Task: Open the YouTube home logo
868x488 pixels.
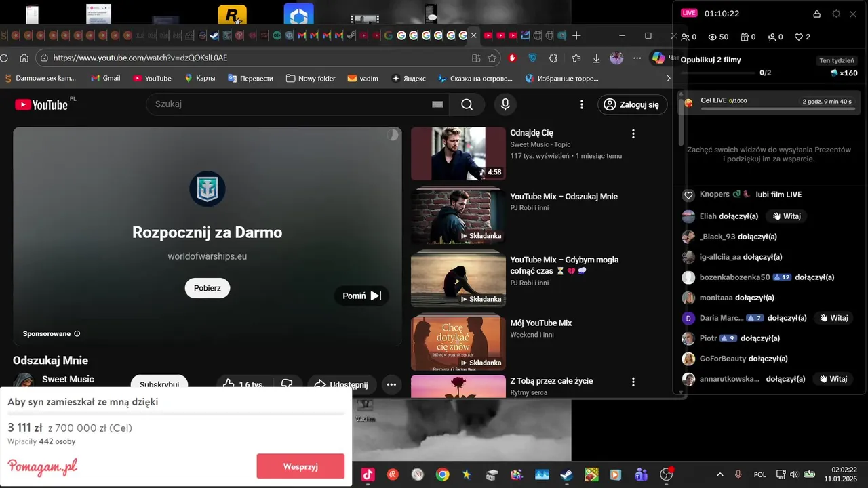Action: pyautogui.click(x=41, y=104)
